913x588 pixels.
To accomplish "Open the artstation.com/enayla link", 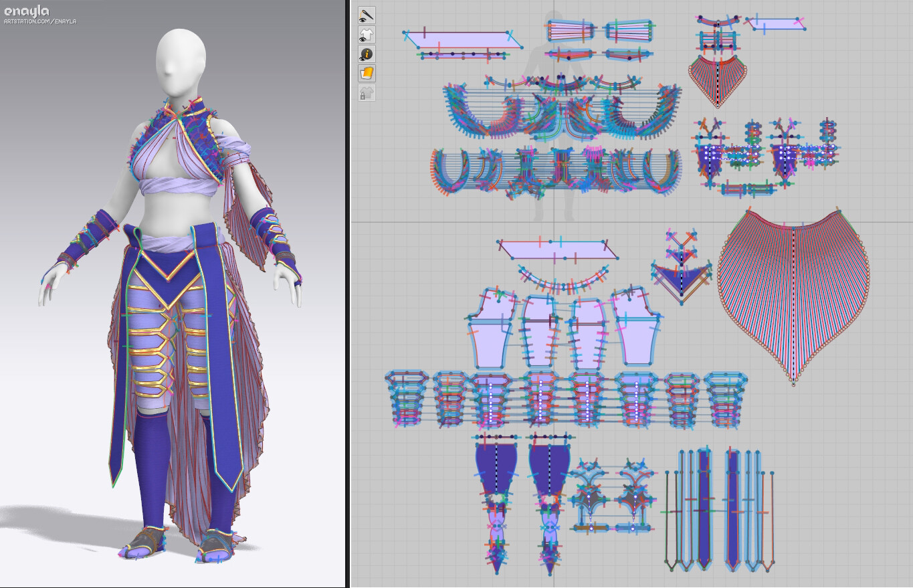I will [40, 20].
